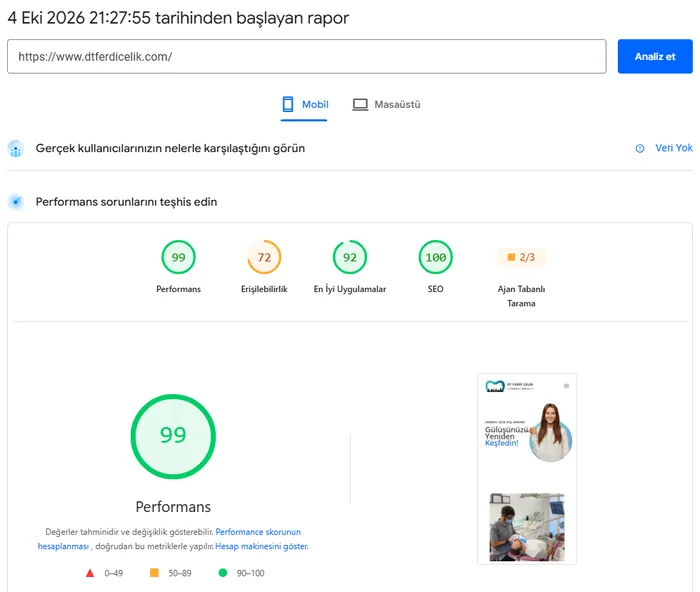Image resolution: width=700 pixels, height=592 pixels.
Task: Select the Erişilebilirlik 72 score gauge
Action: (264, 257)
